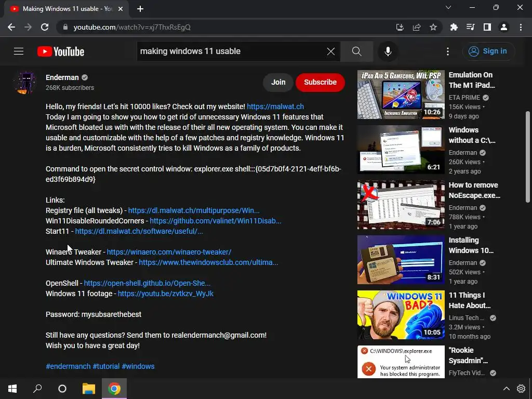Open Windows without a C:\ thumbnail
Screen dimensions: 532x399
tap(401, 150)
